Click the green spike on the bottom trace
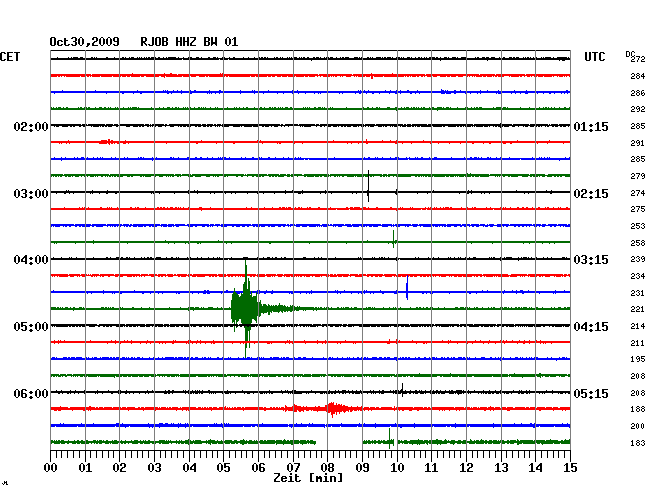 (x=390, y=438)
